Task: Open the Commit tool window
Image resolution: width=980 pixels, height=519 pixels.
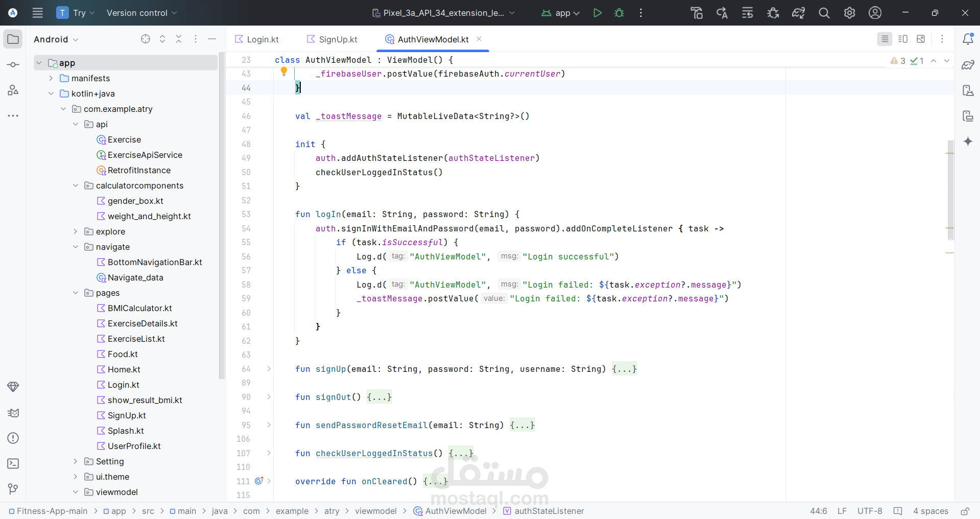Action: [x=13, y=65]
